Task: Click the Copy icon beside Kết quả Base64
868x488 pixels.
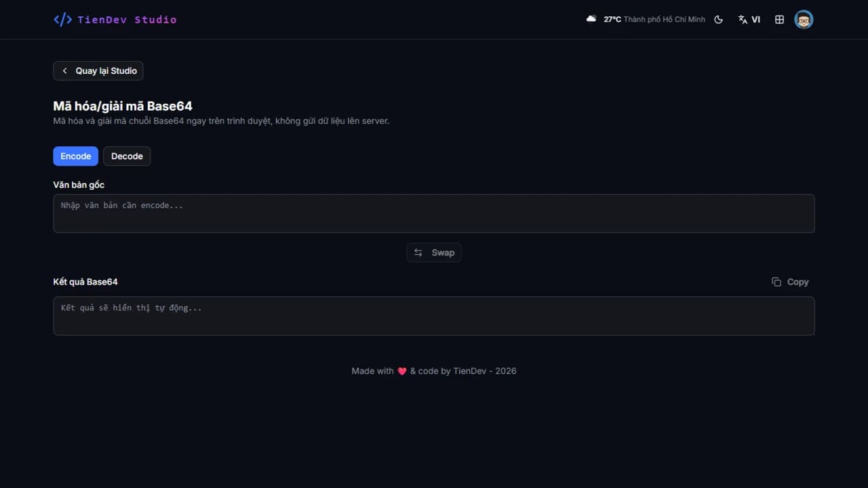Action: click(776, 281)
